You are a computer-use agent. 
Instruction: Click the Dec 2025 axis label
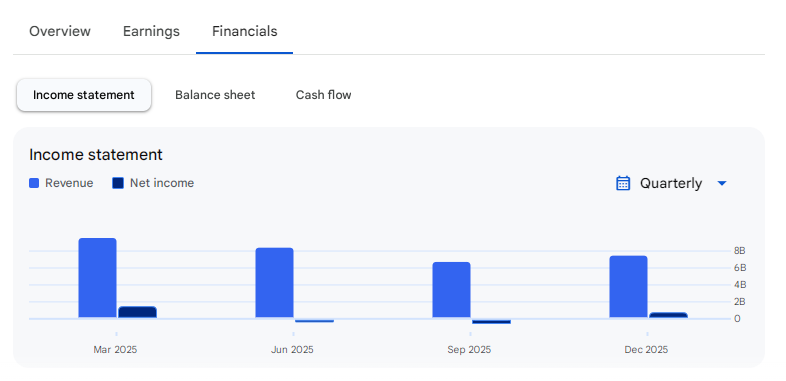pyautogui.click(x=646, y=349)
